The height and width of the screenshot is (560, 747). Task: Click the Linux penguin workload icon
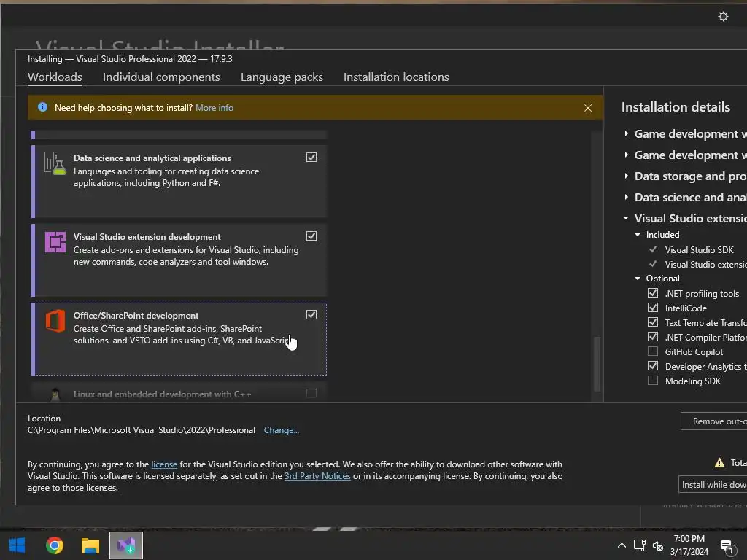[x=55, y=394]
